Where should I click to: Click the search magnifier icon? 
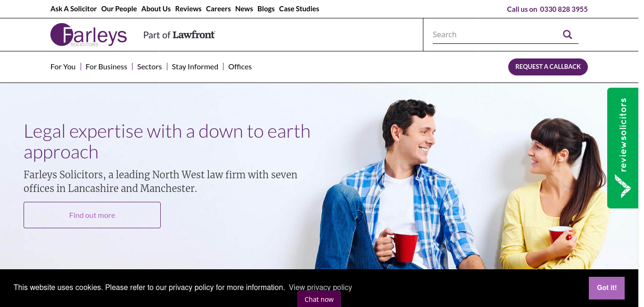pos(567,34)
